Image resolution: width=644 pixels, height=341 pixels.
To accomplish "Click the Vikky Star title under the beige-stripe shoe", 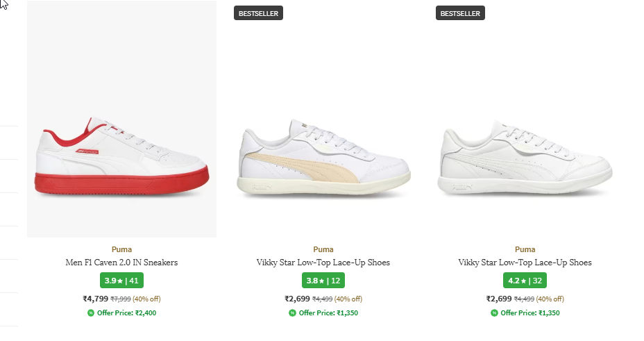I will click(x=323, y=263).
